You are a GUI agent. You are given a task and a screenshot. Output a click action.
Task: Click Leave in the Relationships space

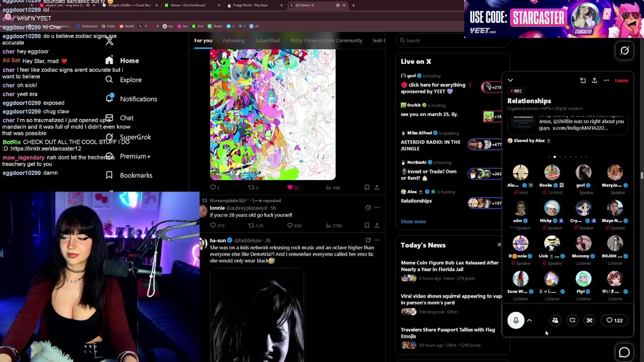click(x=621, y=80)
